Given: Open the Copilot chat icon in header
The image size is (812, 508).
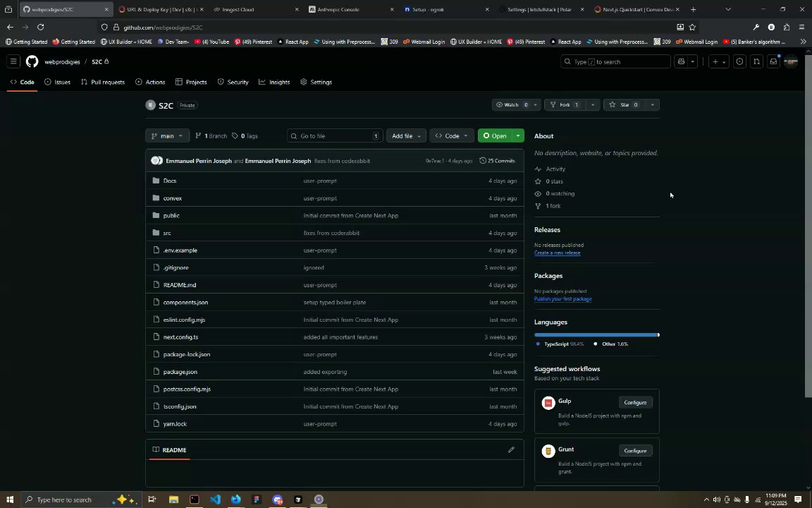Looking at the screenshot, I should pos(681,61).
